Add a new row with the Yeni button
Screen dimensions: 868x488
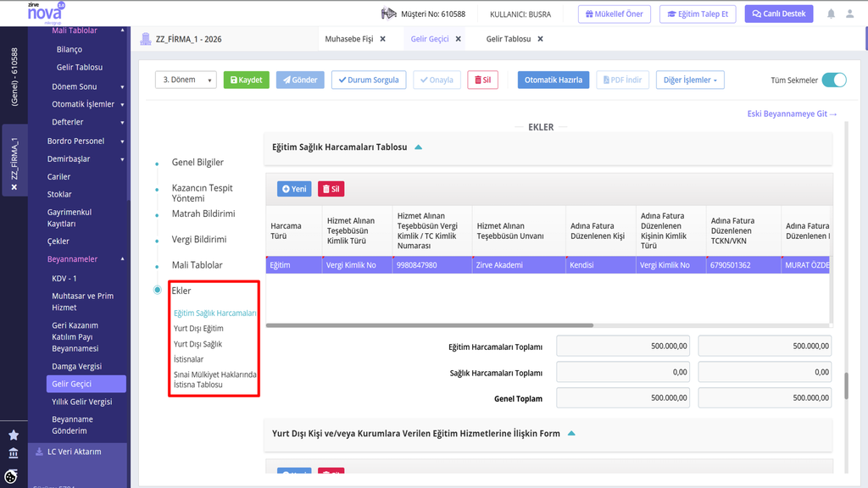[294, 189]
